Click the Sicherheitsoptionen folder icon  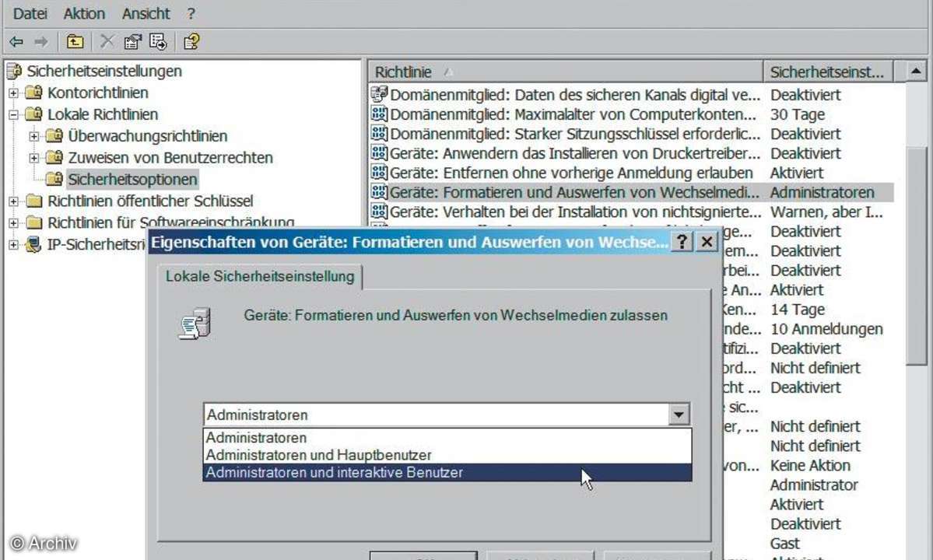(x=54, y=180)
